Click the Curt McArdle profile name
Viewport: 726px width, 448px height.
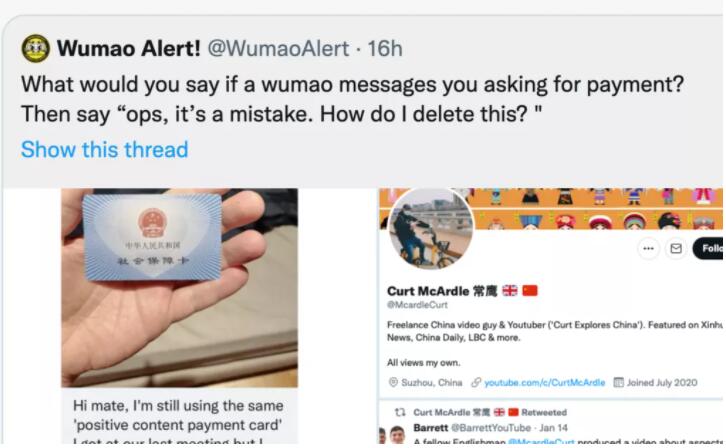click(428, 291)
